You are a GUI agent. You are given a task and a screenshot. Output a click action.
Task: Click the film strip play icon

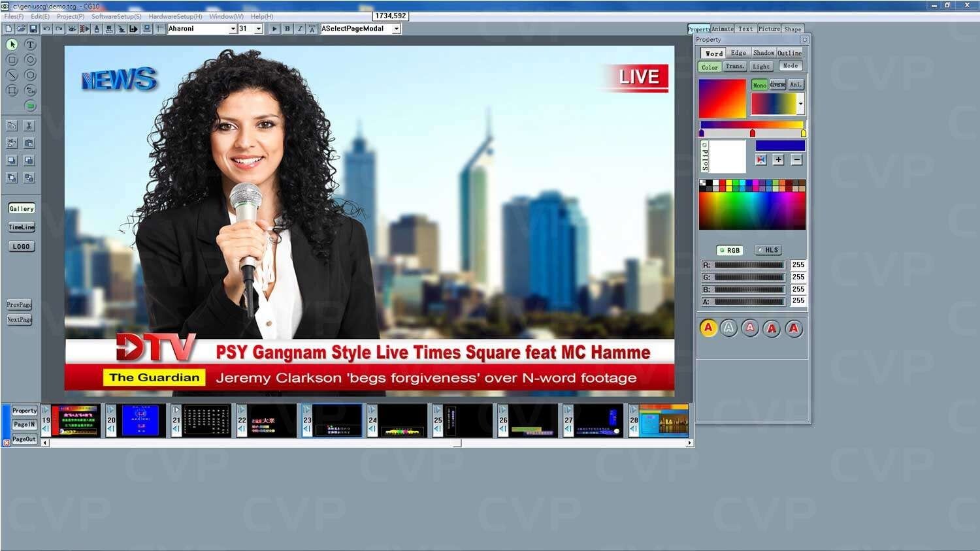tap(84, 29)
